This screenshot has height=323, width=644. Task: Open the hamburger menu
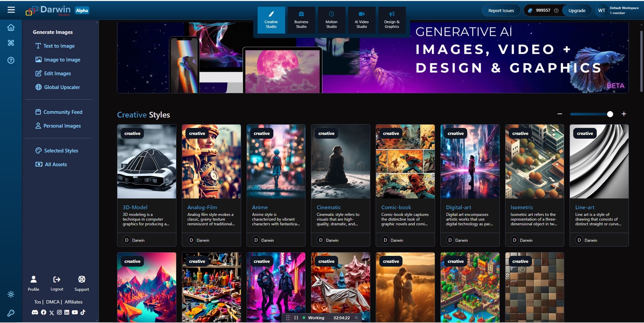tap(11, 10)
